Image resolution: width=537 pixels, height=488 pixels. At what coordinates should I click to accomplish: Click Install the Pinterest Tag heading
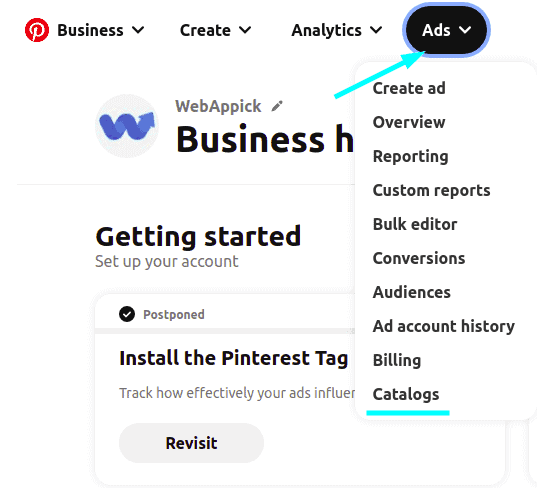[234, 358]
